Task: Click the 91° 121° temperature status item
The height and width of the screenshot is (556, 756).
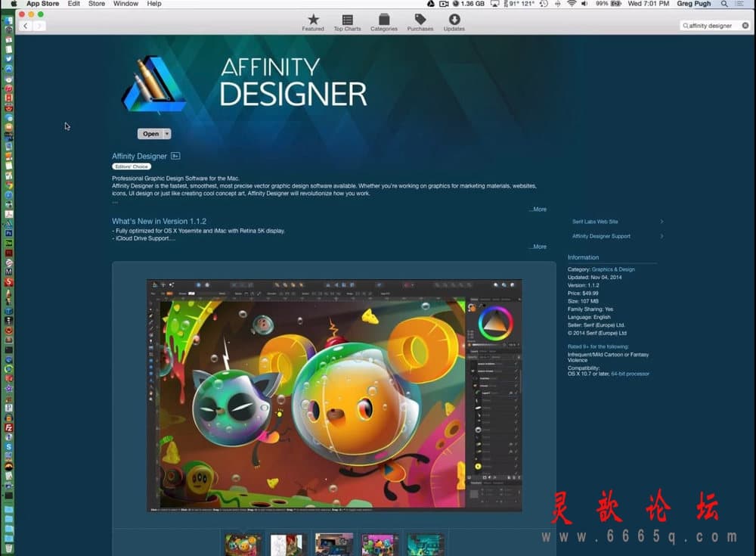Action: (519, 3)
